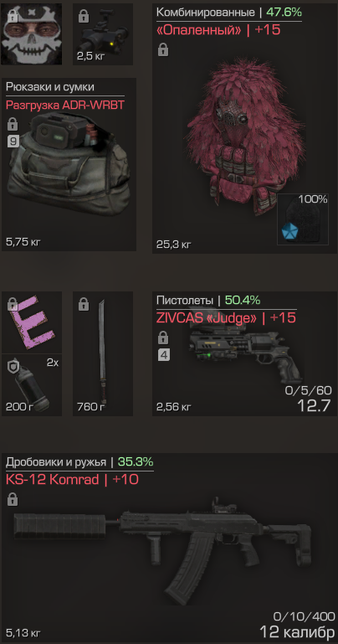Open the ZIVCAS «Judge» +15 title
The width and height of the screenshot is (338, 644).
226,317
